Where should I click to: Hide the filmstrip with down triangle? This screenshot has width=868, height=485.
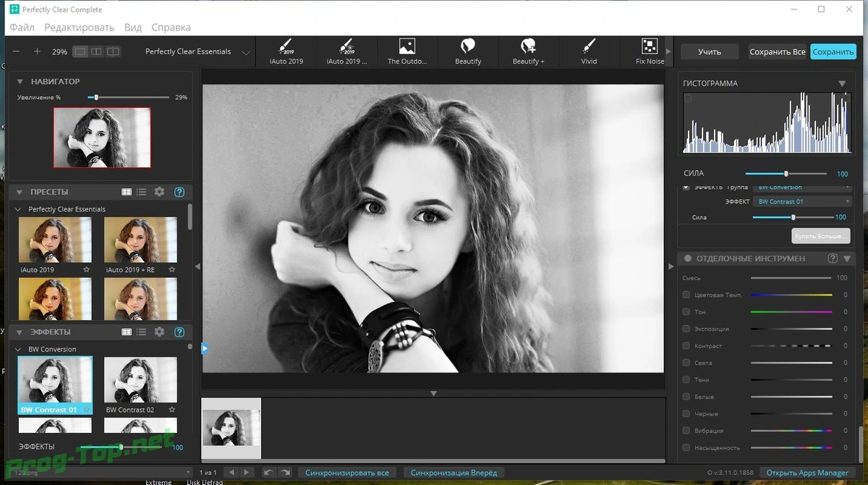point(433,393)
